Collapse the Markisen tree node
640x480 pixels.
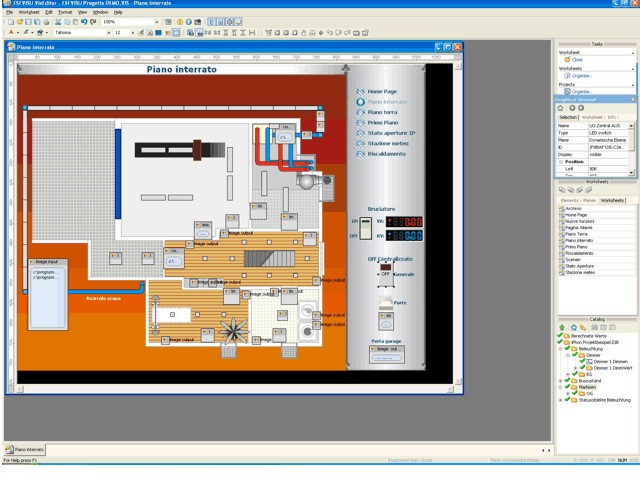[560, 387]
